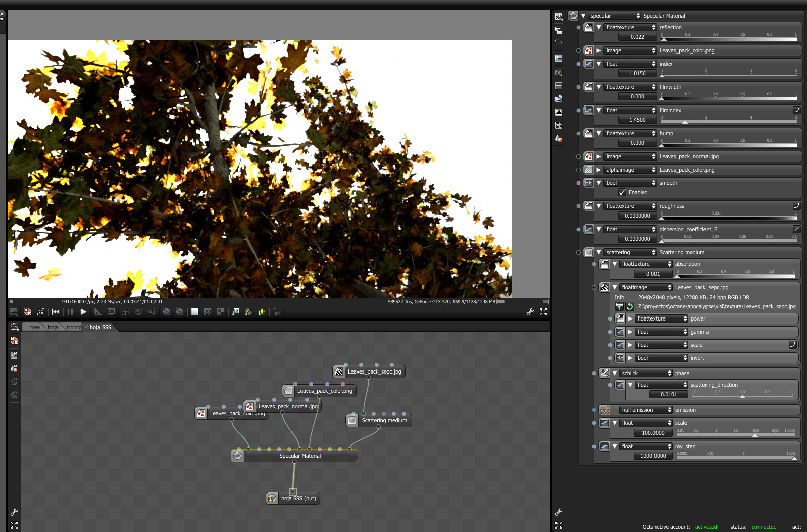The height and width of the screenshot is (532, 807).
Task: Edit the absorption value field 0.001
Action: pyautogui.click(x=653, y=274)
